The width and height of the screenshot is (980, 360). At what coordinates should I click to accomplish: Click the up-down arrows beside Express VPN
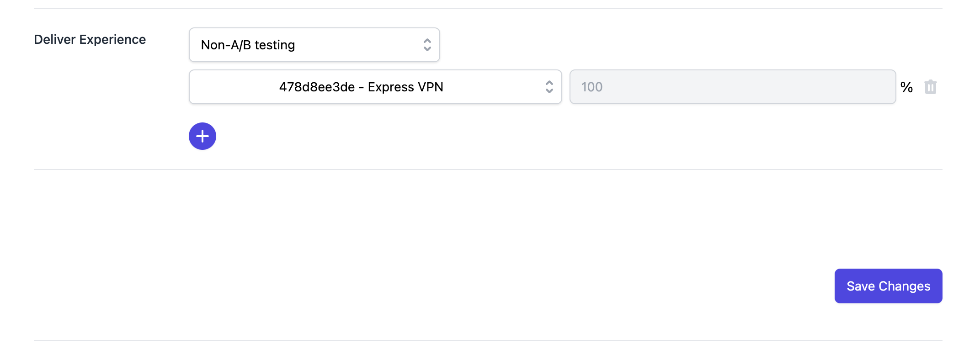click(549, 87)
